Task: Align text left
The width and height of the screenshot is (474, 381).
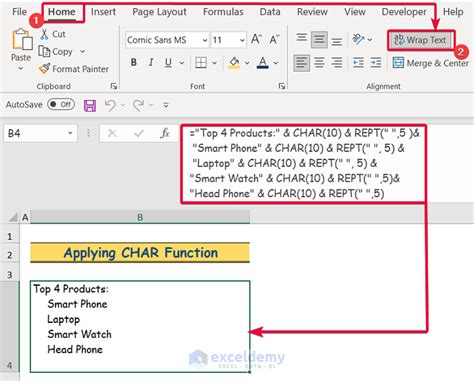Action: click(x=302, y=63)
